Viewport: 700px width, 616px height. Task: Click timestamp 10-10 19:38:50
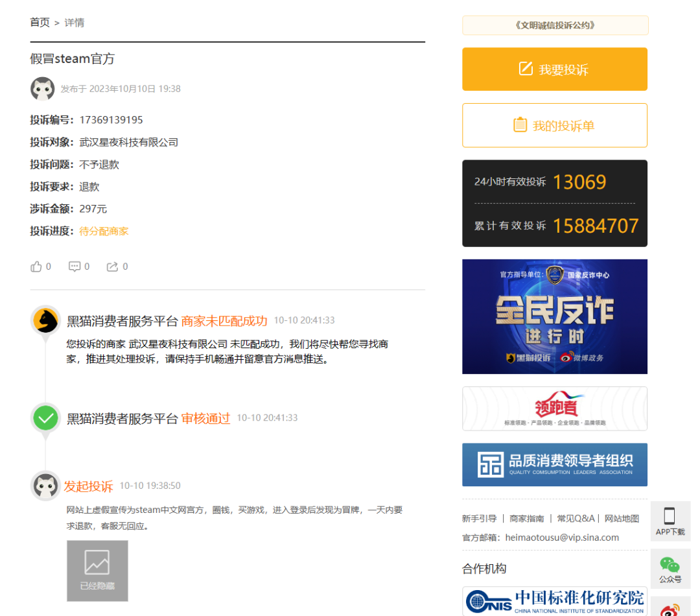(x=150, y=486)
